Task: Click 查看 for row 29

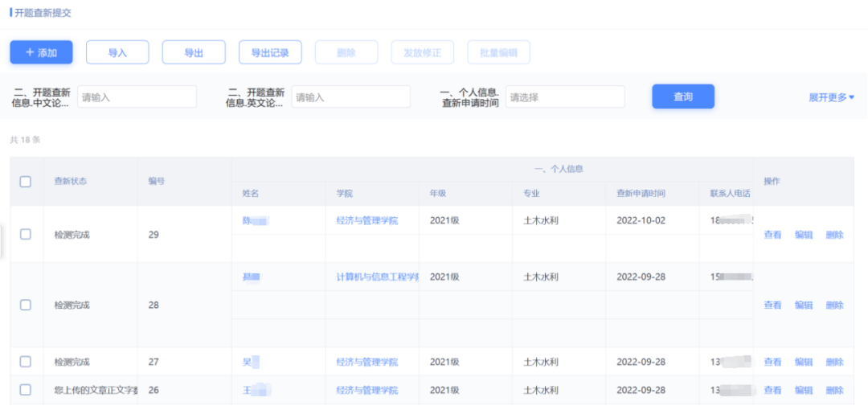Action: [773, 235]
